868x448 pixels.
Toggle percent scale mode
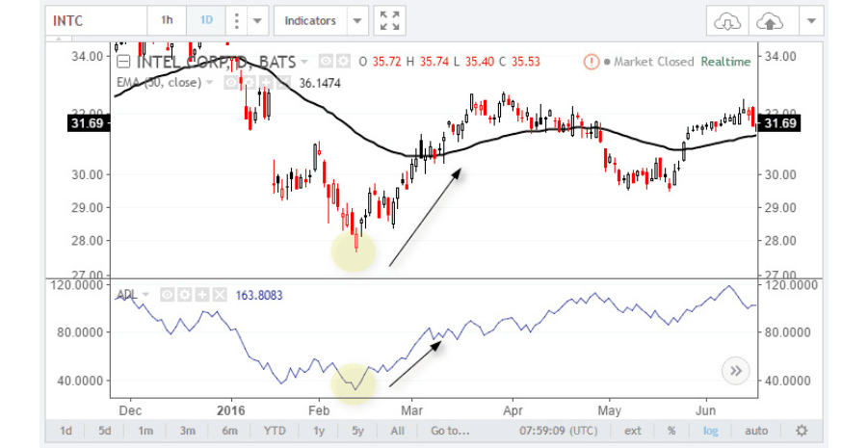[671, 431]
